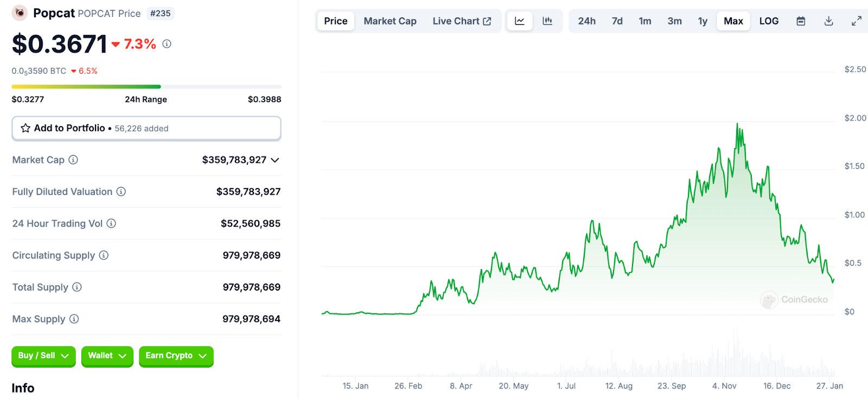Set chart range to Max
This screenshot has height=399, width=868.
pyautogui.click(x=733, y=21)
